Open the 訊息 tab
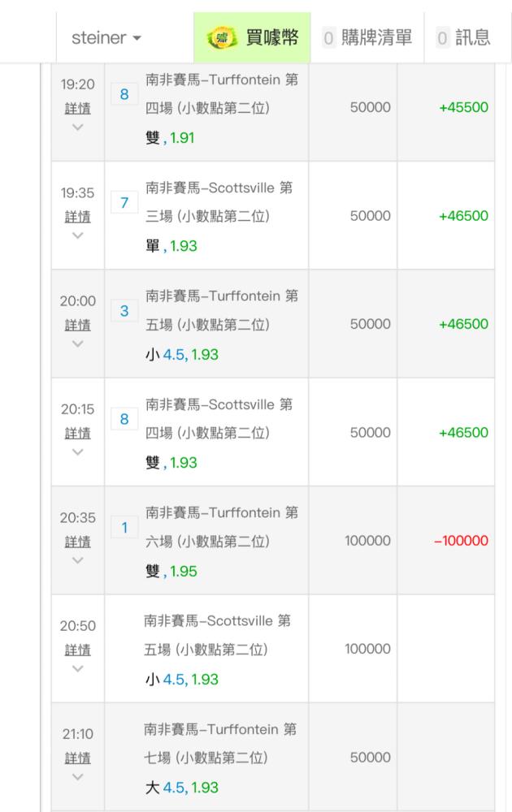Image resolution: width=512 pixels, height=812 pixels. [467, 38]
